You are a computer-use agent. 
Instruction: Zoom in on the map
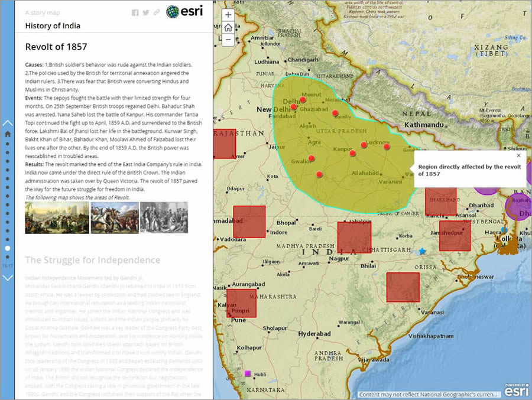[228, 15]
